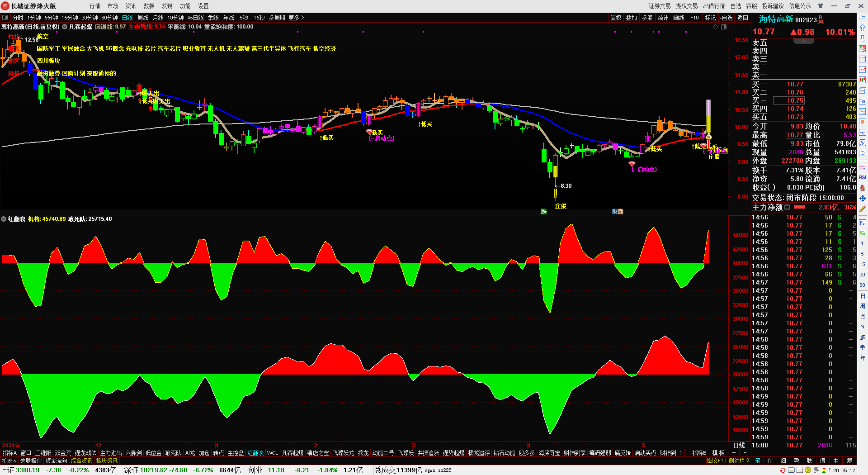The width and height of the screenshot is (868, 475).
Task: Click the pencil draw sidebar icon
Action: [x=863, y=209]
